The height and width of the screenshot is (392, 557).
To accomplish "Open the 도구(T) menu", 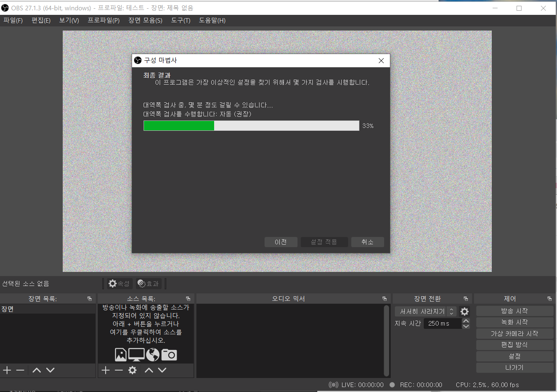I will click(x=181, y=20).
